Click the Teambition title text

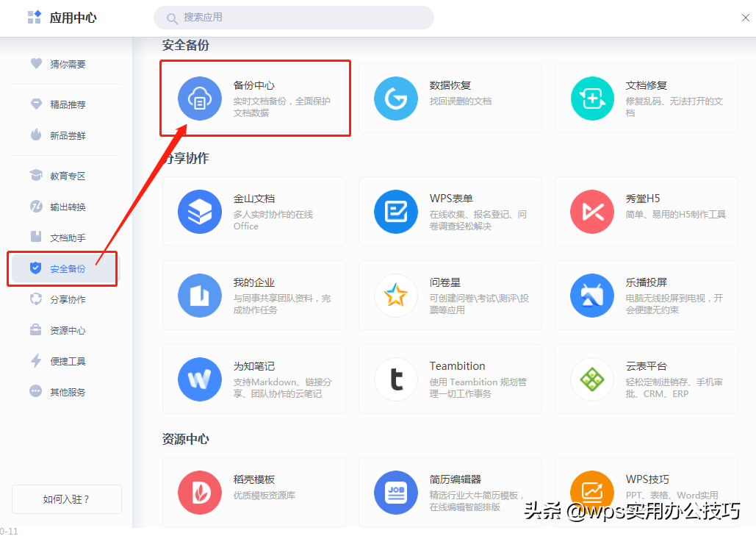(x=458, y=366)
